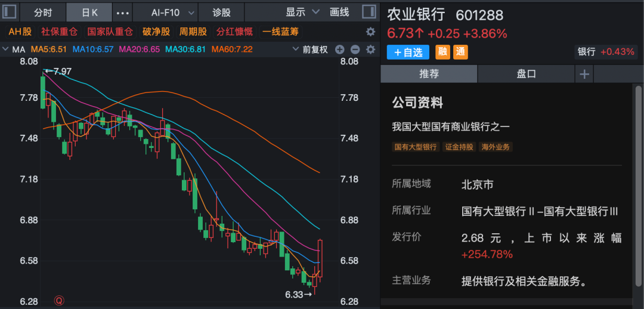
Task: Click the 通 stock connect badge
Action: [x=460, y=52]
